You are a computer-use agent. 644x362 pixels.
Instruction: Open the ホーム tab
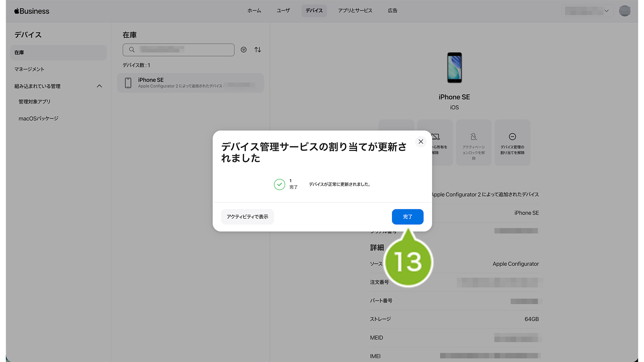pos(254,10)
